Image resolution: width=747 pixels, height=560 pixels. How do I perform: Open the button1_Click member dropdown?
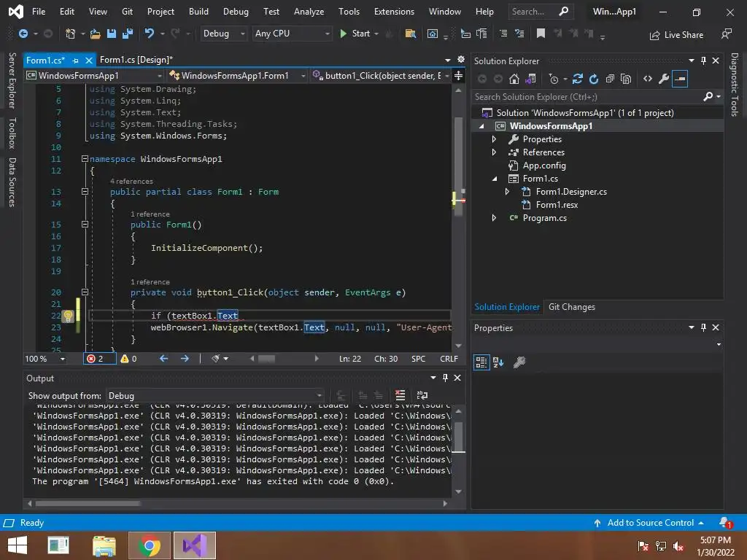(381, 76)
